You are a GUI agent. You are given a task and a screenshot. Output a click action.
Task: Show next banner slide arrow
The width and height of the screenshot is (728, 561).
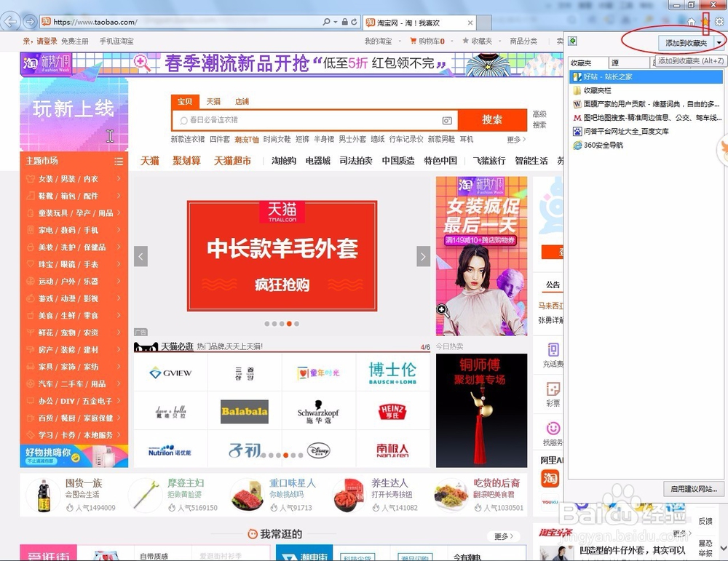[423, 256]
